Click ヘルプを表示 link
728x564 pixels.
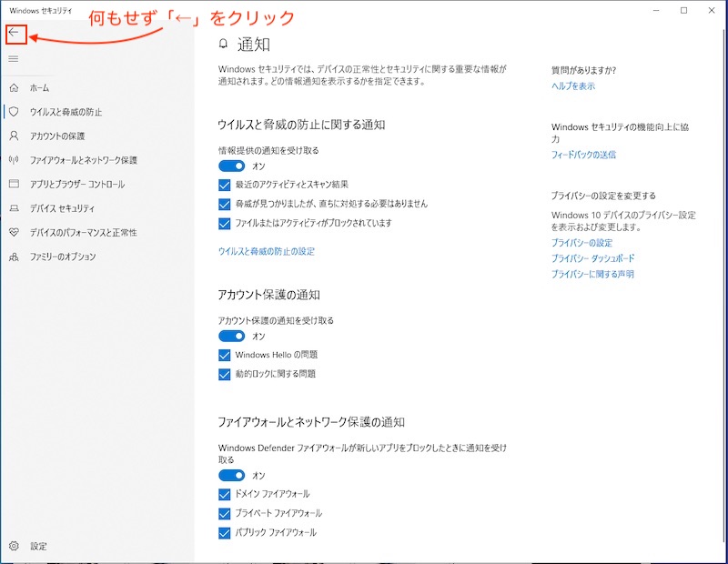[573, 86]
